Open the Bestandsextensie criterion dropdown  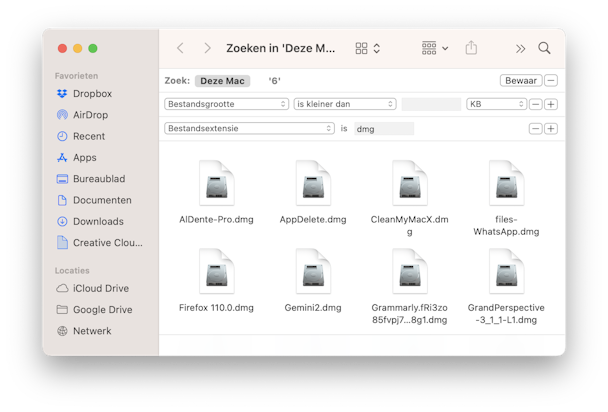tap(249, 129)
